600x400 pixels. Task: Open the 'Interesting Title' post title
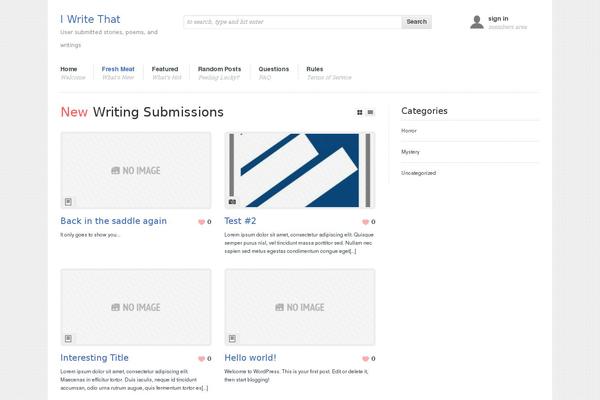[94, 358]
